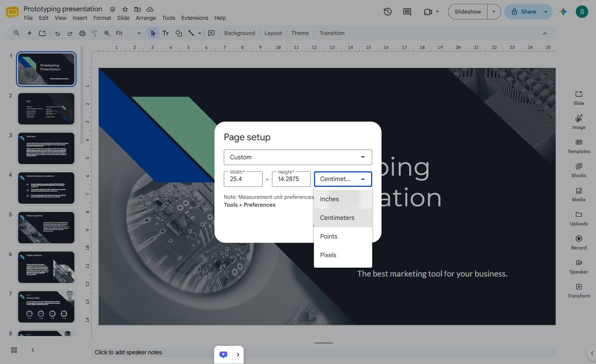Collapse the Centimeters unit dropdown
Viewport: 596px width, 364px height.
[x=343, y=179]
